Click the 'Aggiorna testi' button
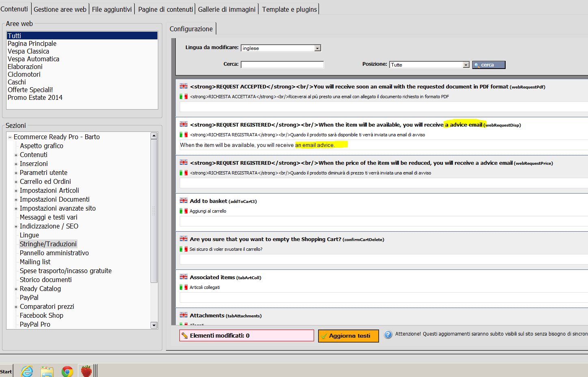Viewport: 588px width, 377px height. (349, 336)
